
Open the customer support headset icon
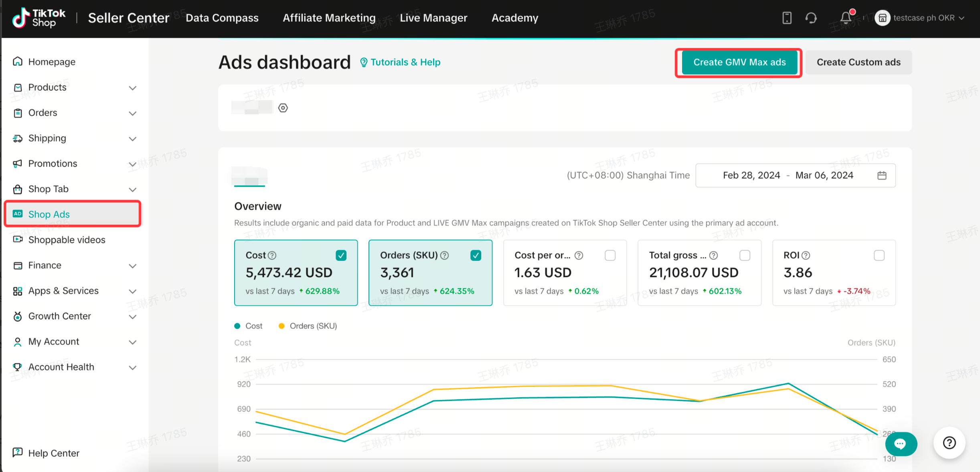point(811,18)
